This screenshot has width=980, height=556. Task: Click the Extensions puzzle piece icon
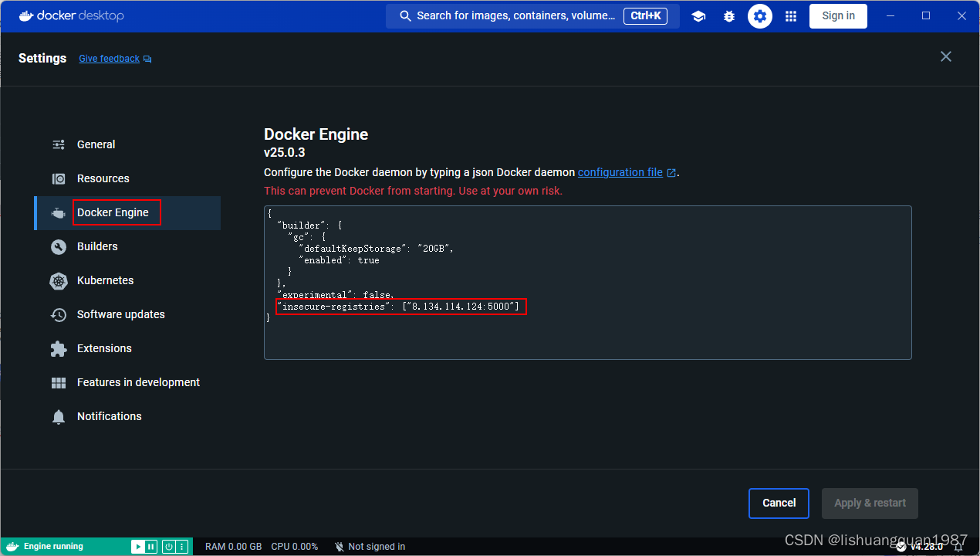pyautogui.click(x=59, y=348)
